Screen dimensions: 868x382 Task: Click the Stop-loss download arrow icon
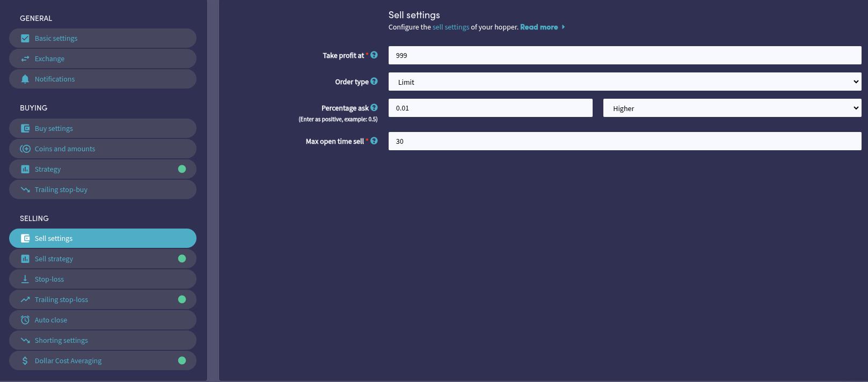[25, 279]
